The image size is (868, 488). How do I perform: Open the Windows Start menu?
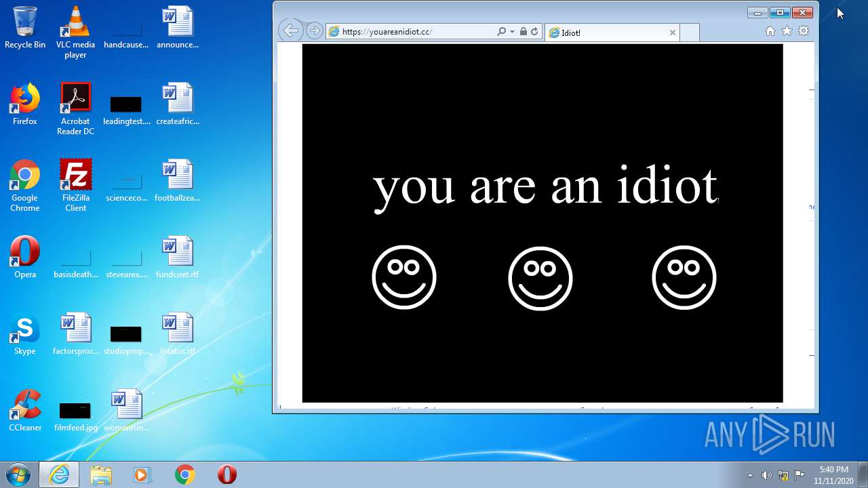point(17,474)
